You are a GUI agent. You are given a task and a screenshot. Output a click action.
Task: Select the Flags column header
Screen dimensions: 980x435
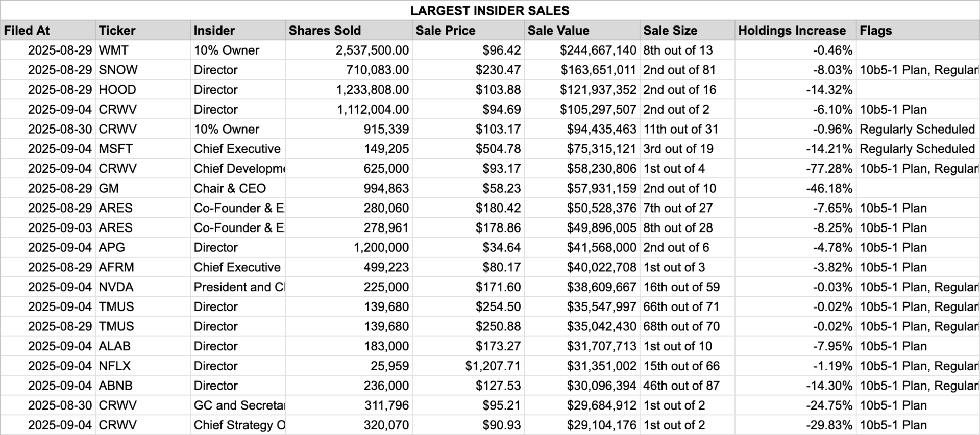[918, 31]
